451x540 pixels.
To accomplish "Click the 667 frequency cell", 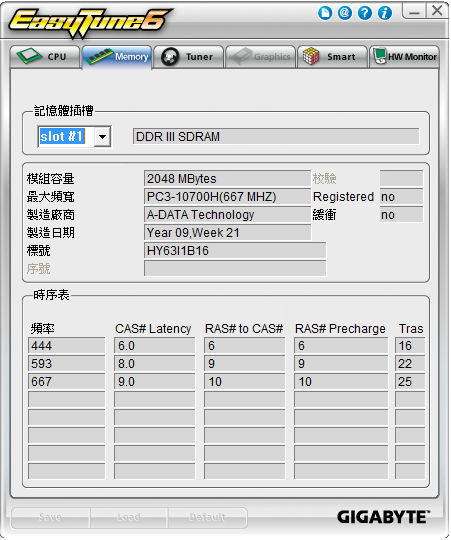I will point(66,382).
